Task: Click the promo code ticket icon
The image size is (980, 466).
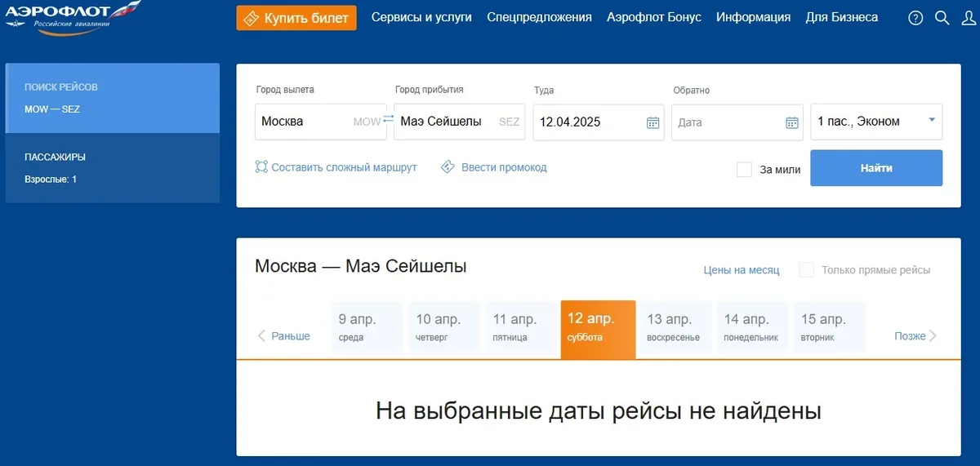Action: (448, 167)
